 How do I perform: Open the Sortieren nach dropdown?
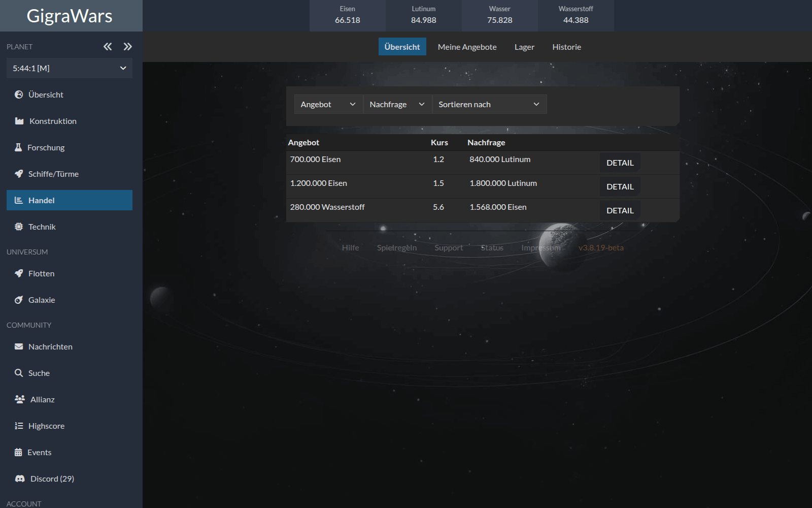tap(489, 104)
